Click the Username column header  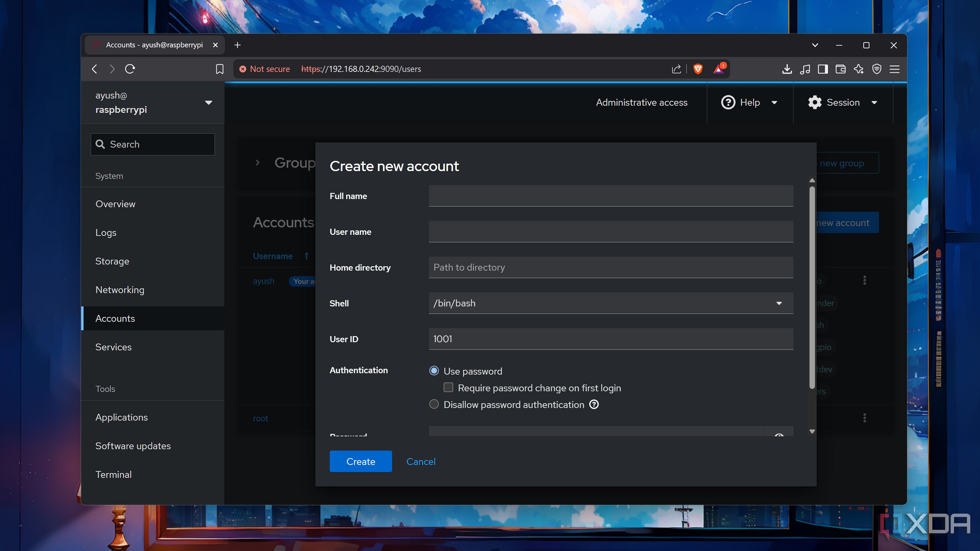273,256
